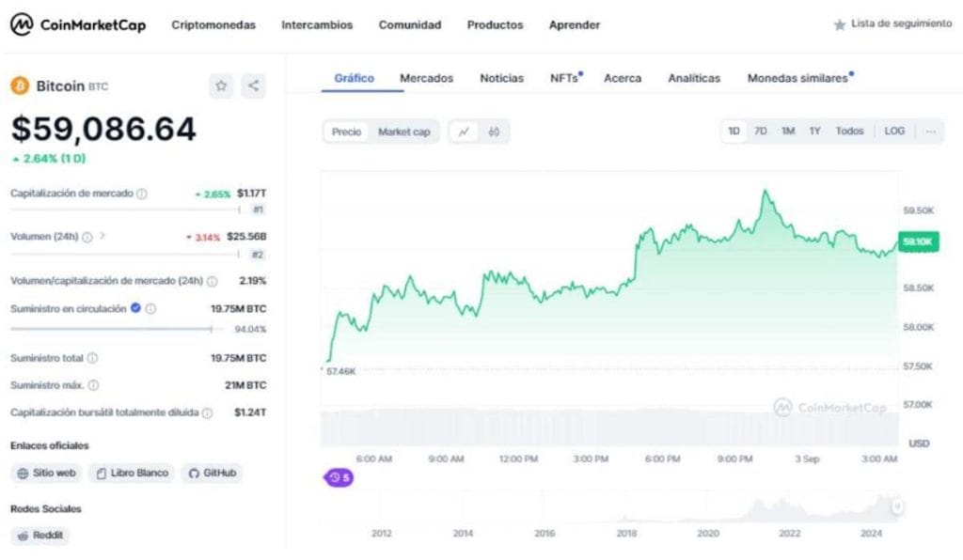Info icon beside Capitalización bursátil totalmente diluida
The width and height of the screenshot is (963, 560).
pos(207,413)
